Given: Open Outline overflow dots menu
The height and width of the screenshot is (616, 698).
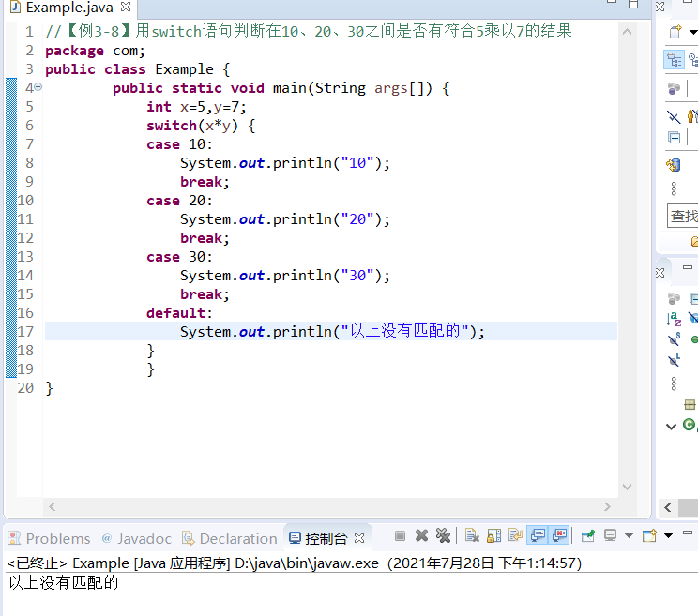Looking at the screenshot, I should (674, 383).
